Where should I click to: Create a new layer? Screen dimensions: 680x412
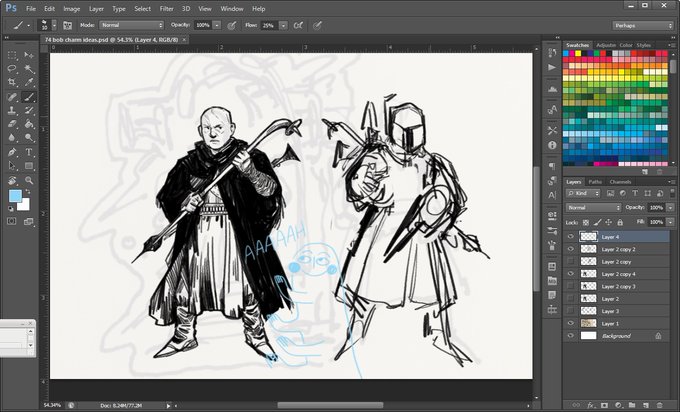[x=646, y=405]
